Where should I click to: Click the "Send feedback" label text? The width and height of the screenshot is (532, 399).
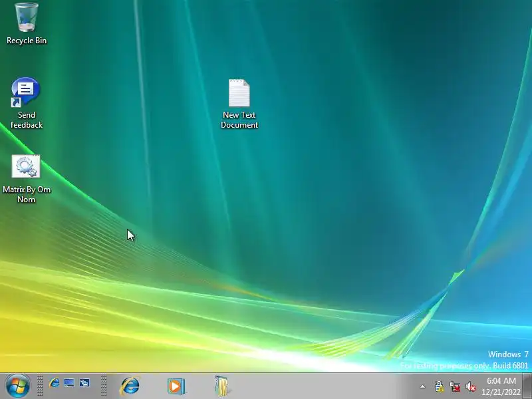(x=27, y=120)
